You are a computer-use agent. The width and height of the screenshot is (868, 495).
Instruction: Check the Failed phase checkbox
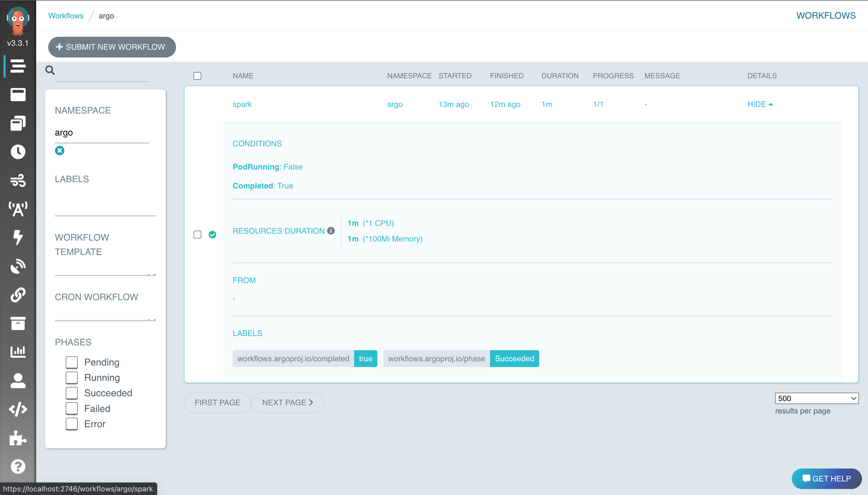[x=72, y=408]
